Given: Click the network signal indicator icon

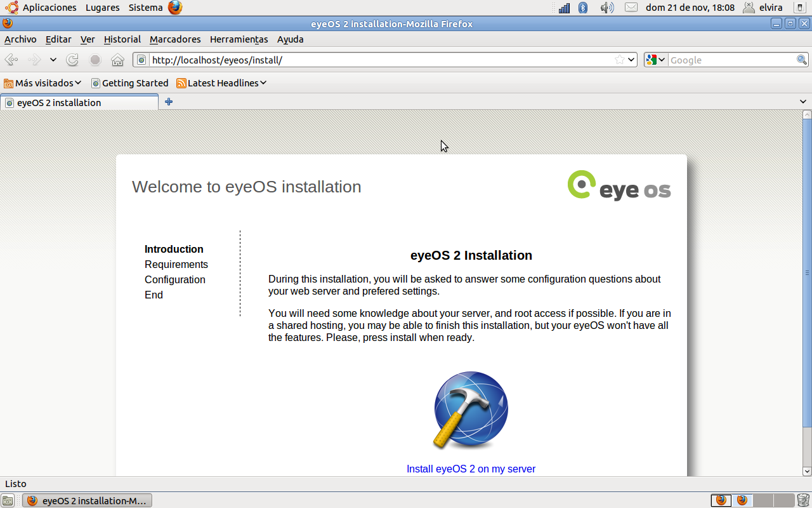Looking at the screenshot, I should click(x=564, y=8).
